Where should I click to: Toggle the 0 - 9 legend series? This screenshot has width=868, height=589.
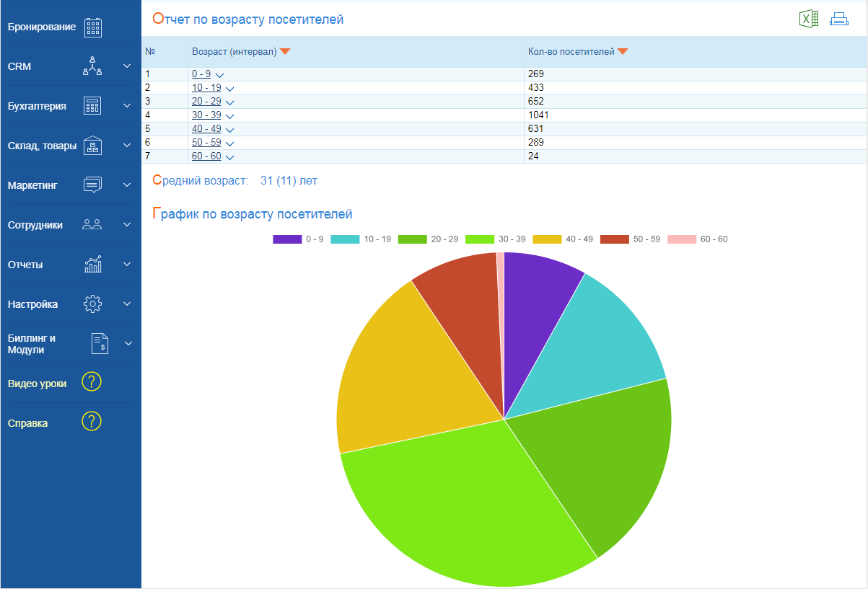(x=297, y=239)
